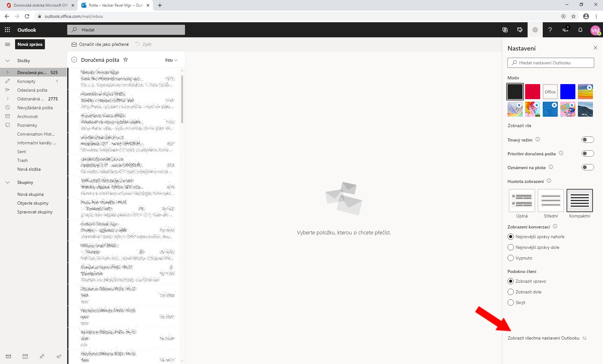Screen dimensions: 603x364
Task: Click Hledat nastavení Outlooku field
Action: [x=551, y=63]
